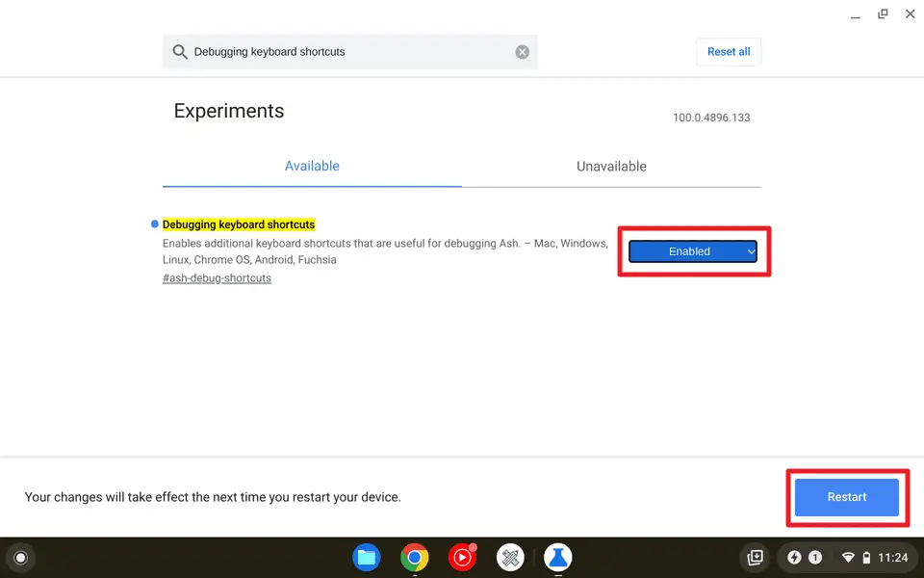Viewport: 924px width, 578px height.
Task: Click the app launcher circle button
Action: (x=20, y=558)
